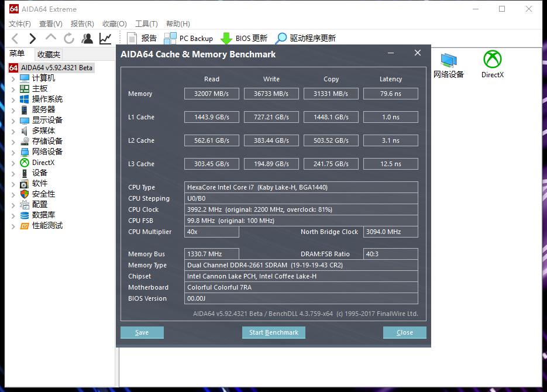Expand the 计算机 tree node
The width and height of the screenshot is (547, 392).
[13, 79]
